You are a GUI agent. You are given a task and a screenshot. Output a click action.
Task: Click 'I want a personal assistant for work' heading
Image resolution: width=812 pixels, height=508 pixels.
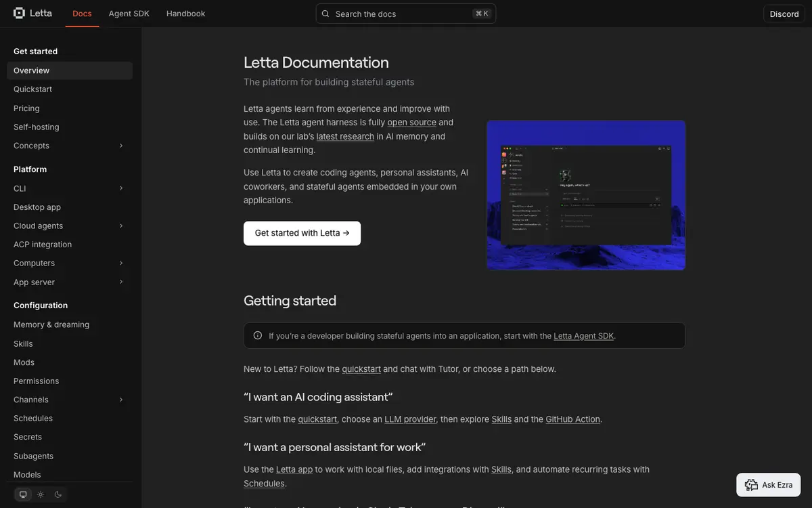coord(334,447)
